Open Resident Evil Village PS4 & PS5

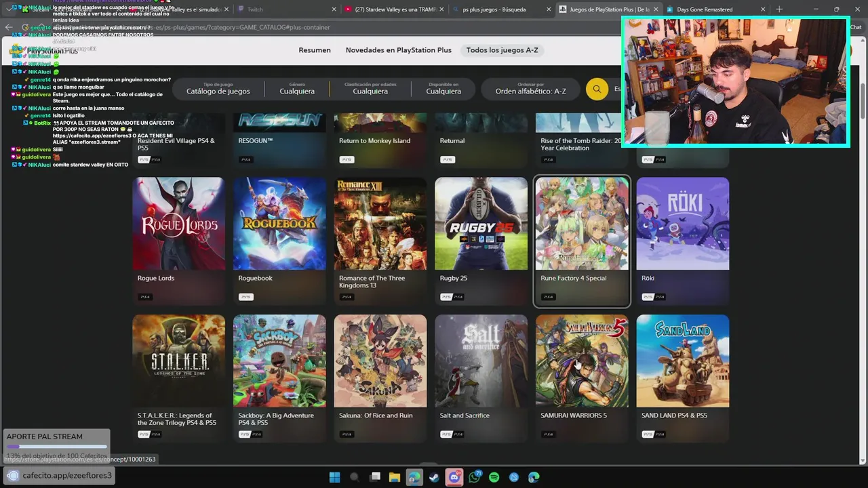click(176, 144)
